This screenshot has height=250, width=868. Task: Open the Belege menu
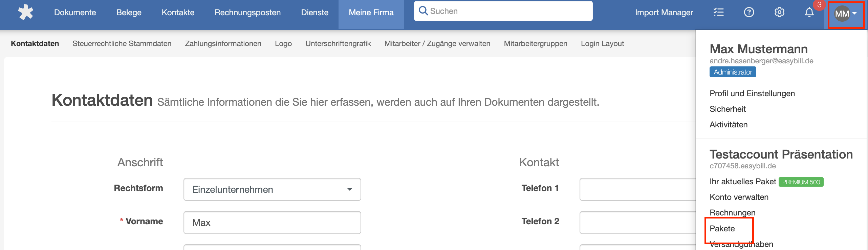tap(129, 13)
